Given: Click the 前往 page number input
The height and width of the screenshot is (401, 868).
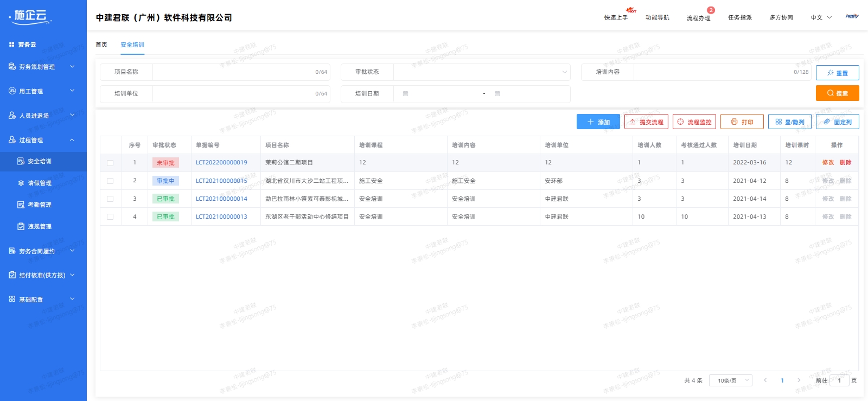Looking at the screenshot, I should click(x=839, y=380).
